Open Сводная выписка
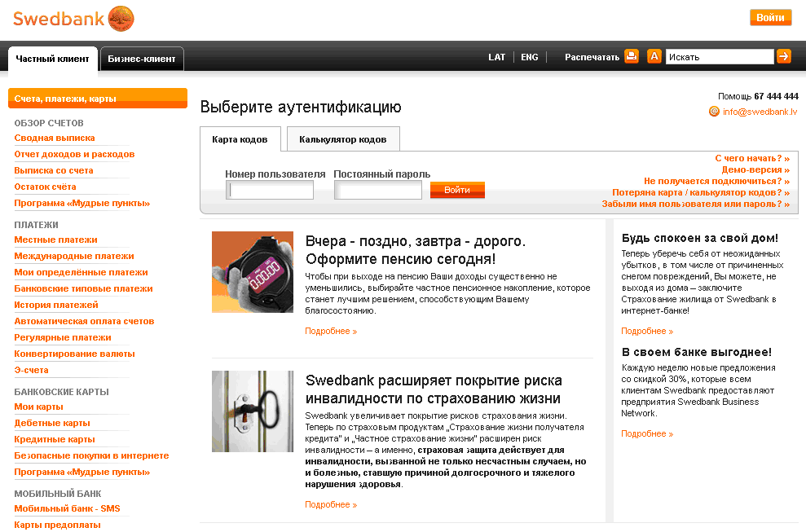Image resolution: width=806 pixels, height=532 pixels. tap(55, 138)
